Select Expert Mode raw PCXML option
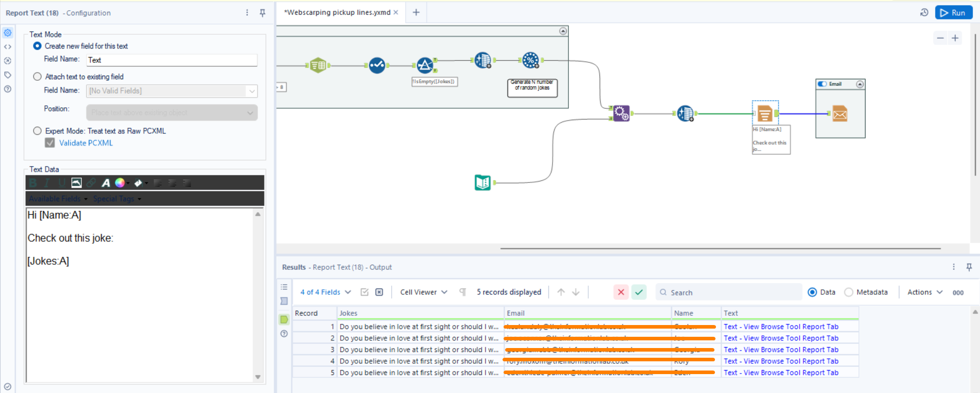 (x=37, y=131)
